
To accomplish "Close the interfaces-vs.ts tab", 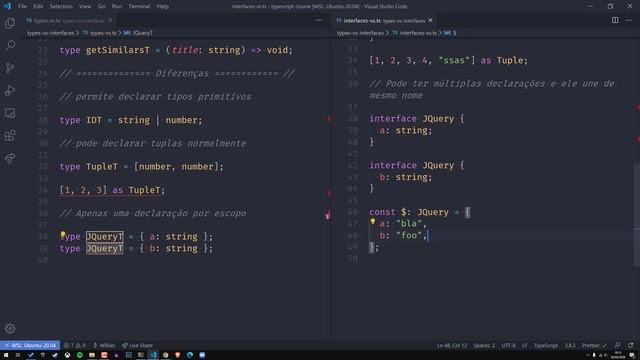I will click(x=430, y=20).
